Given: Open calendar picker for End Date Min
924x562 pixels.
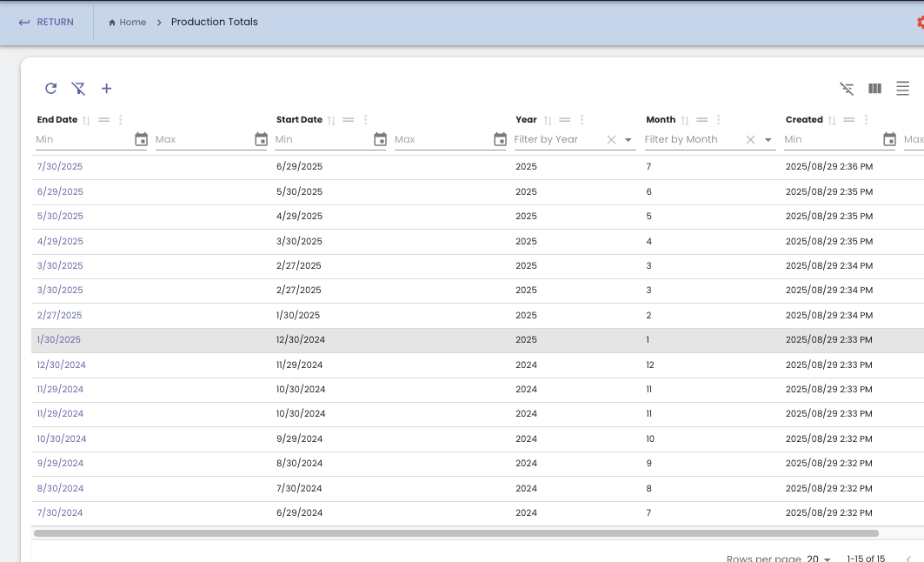Looking at the screenshot, I should click(141, 139).
